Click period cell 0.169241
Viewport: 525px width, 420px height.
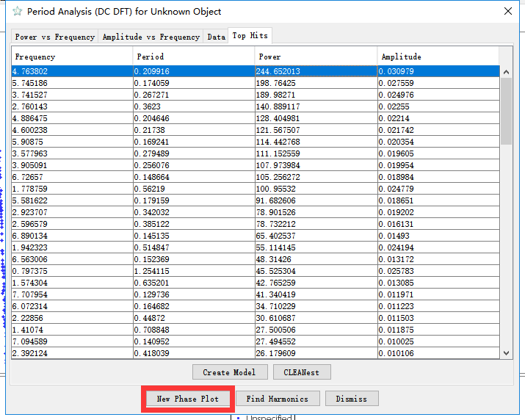194,142
